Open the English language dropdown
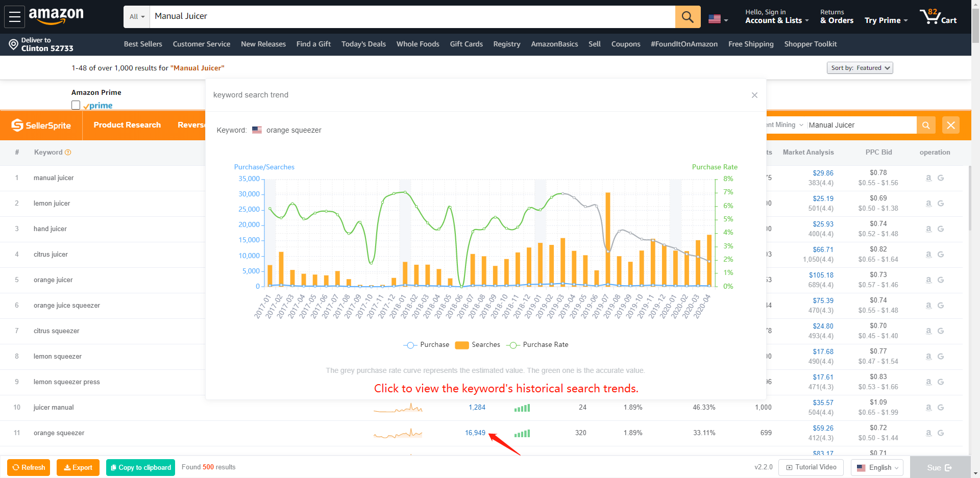980x478 pixels. pyautogui.click(x=877, y=467)
